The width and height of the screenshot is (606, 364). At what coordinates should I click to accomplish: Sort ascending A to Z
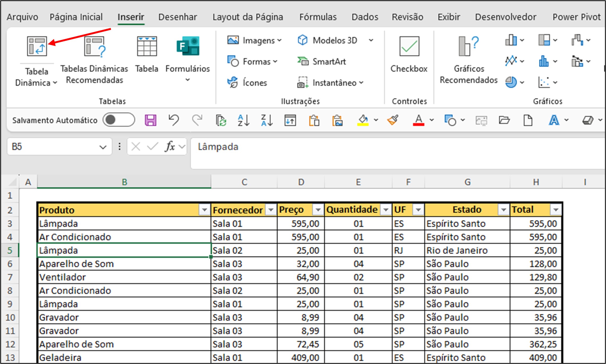pyautogui.click(x=244, y=120)
